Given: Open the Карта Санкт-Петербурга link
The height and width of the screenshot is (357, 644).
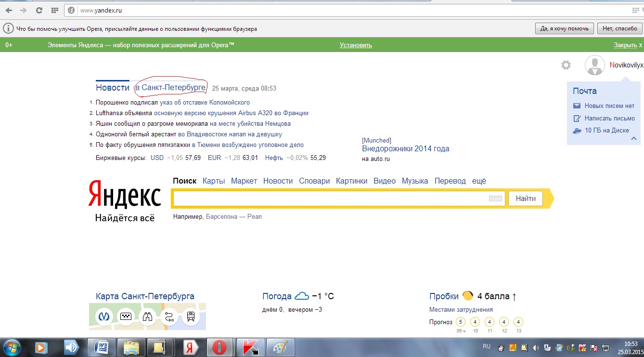Looking at the screenshot, I should coord(145,296).
